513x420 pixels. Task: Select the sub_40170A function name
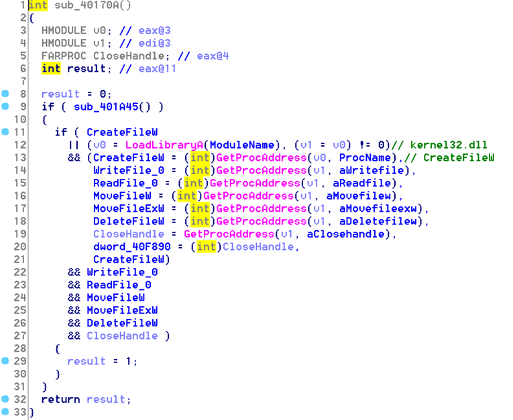pos(87,5)
